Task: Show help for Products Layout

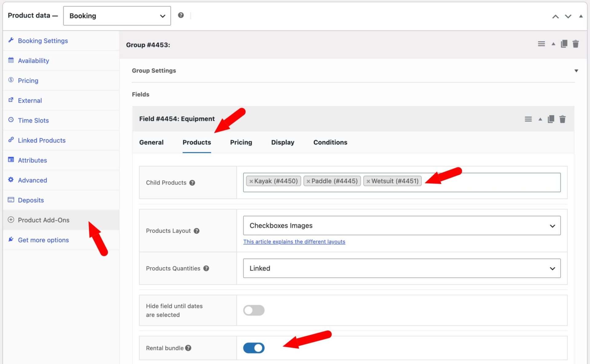Action: tap(196, 231)
